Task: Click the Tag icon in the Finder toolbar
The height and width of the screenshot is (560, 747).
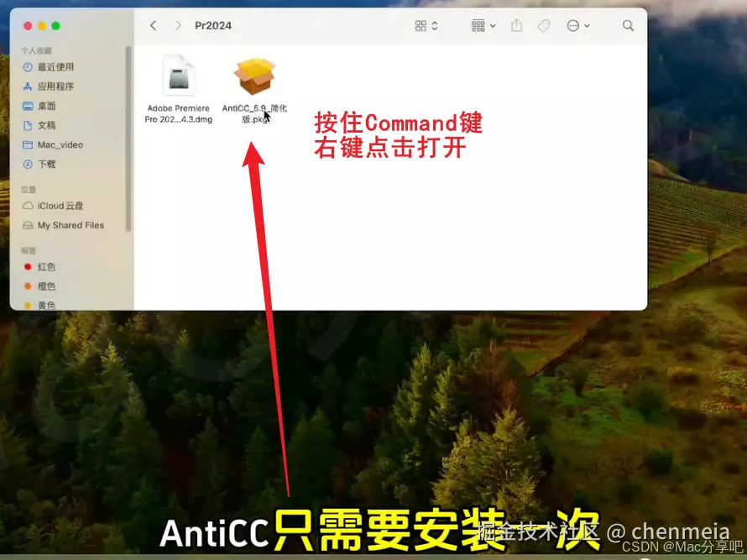Action: pyautogui.click(x=543, y=26)
